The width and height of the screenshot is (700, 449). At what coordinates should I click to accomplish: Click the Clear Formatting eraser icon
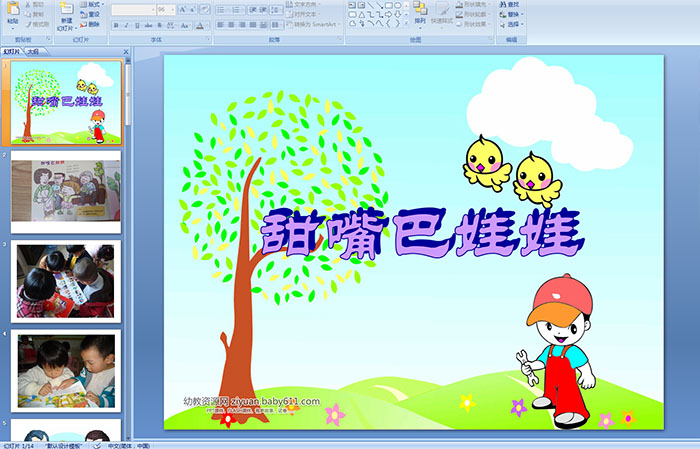[205, 9]
